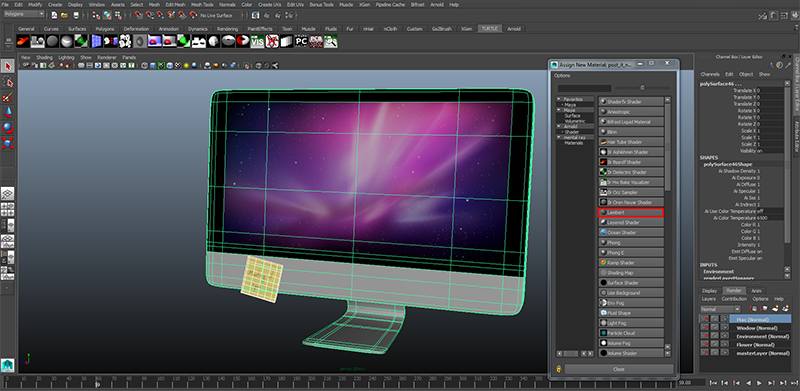Toggle third flag icon on masterLayer
This screenshot has height=391, width=800.
[724, 353]
